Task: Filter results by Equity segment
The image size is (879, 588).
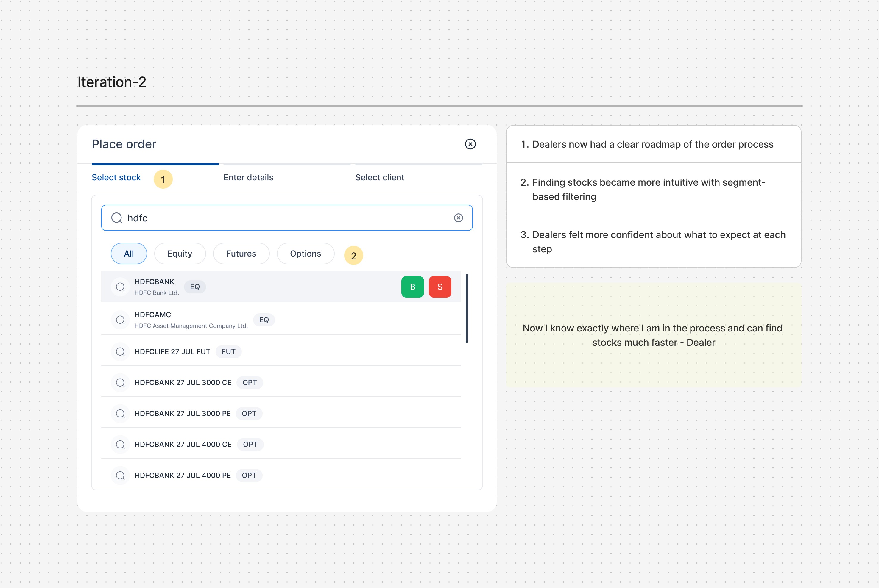Action: point(180,254)
